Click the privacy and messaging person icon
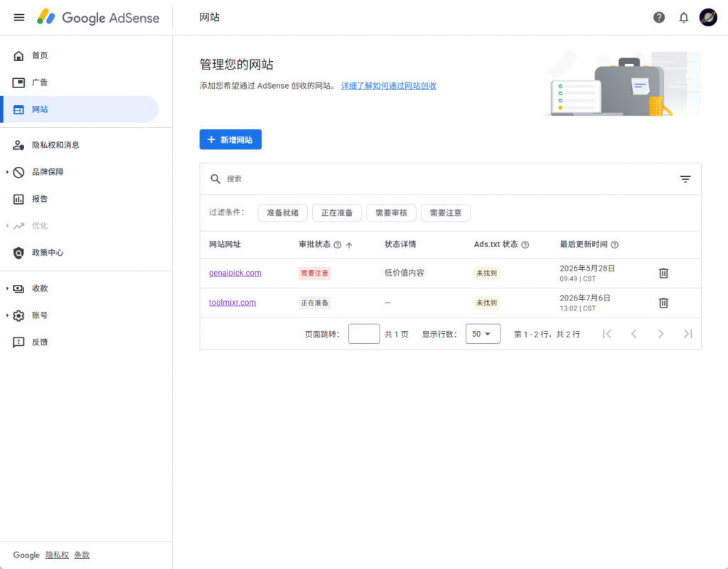Screen dimensions: 728x569 (18, 145)
